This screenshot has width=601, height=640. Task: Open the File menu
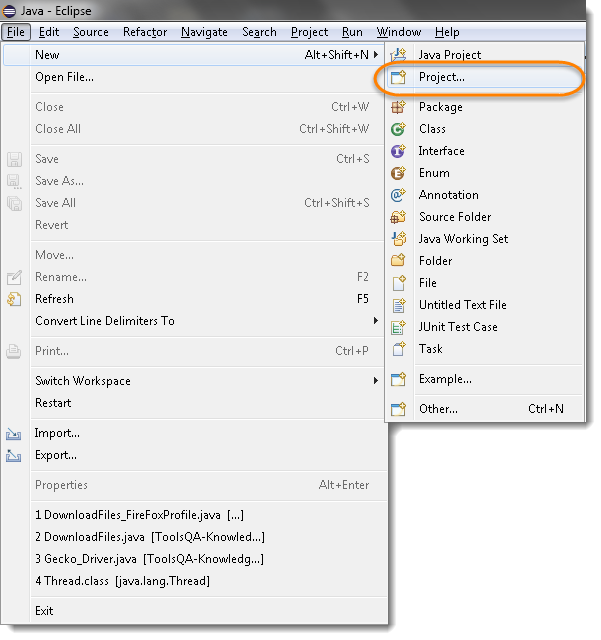pyautogui.click(x=16, y=32)
